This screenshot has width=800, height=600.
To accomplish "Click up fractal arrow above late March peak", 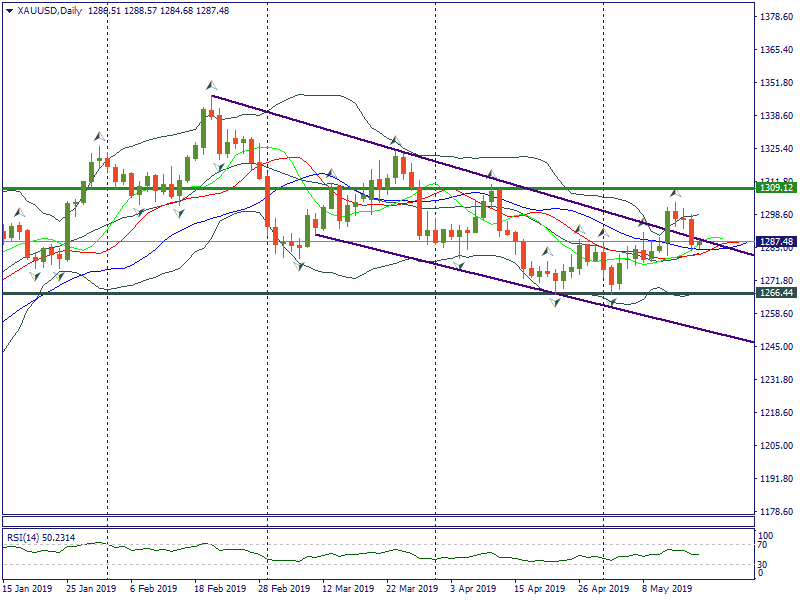I will coord(395,141).
